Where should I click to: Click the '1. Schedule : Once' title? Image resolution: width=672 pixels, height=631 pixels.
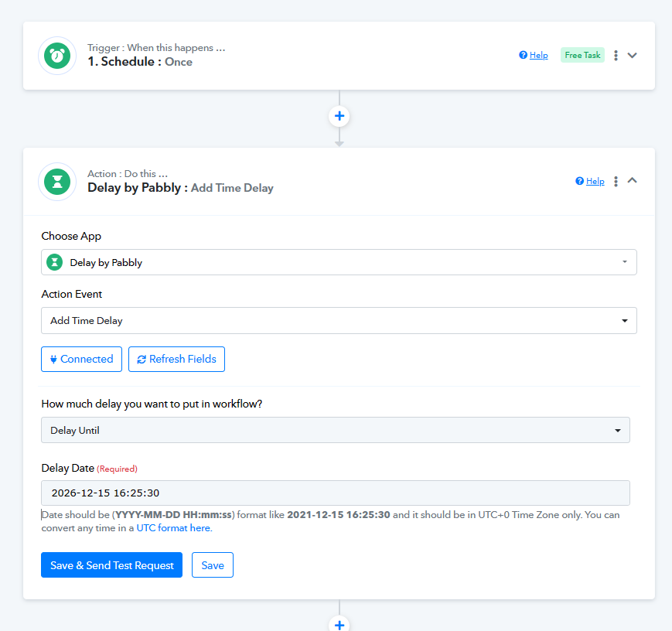coord(140,62)
